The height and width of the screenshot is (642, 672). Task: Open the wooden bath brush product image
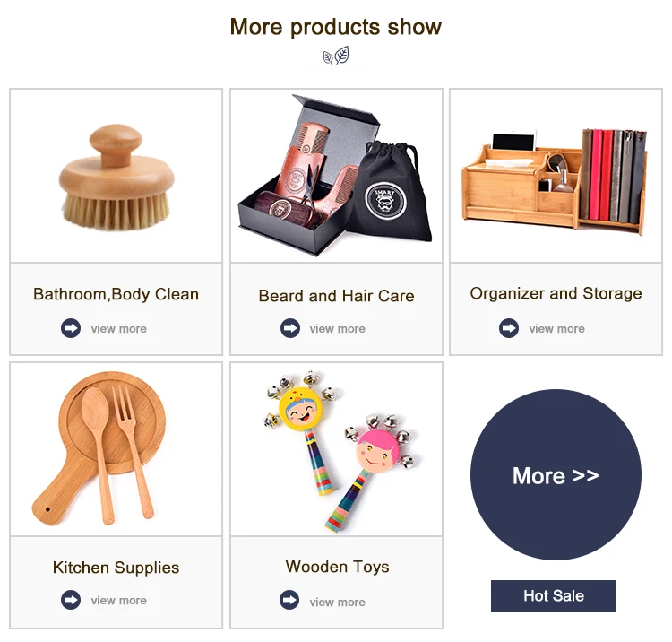point(116,177)
